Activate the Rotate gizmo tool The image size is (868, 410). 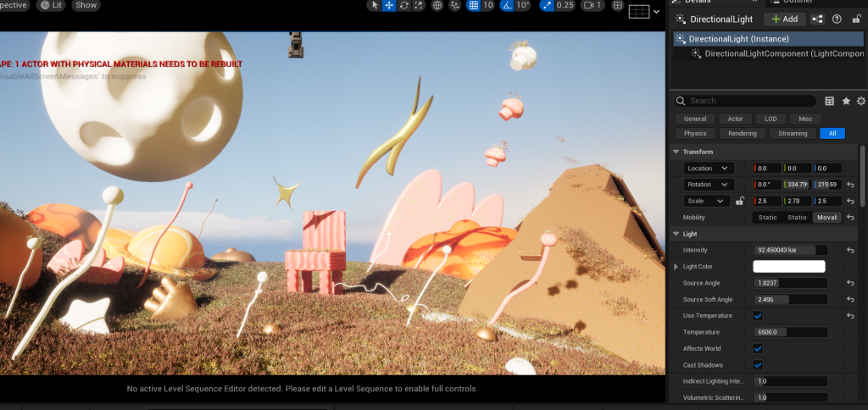pyautogui.click(x=404, y=5)
